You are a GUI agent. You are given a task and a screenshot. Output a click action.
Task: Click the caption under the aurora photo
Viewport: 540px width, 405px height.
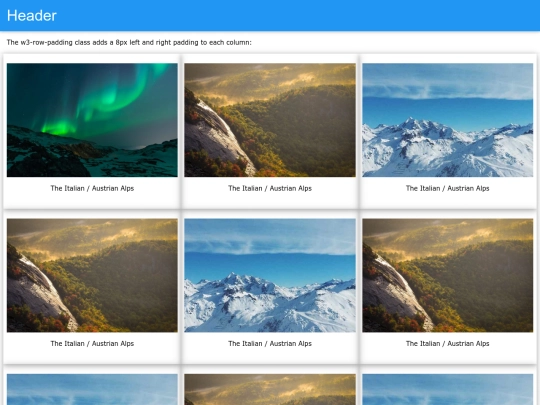pyautogui.click(x=92, y=188)
